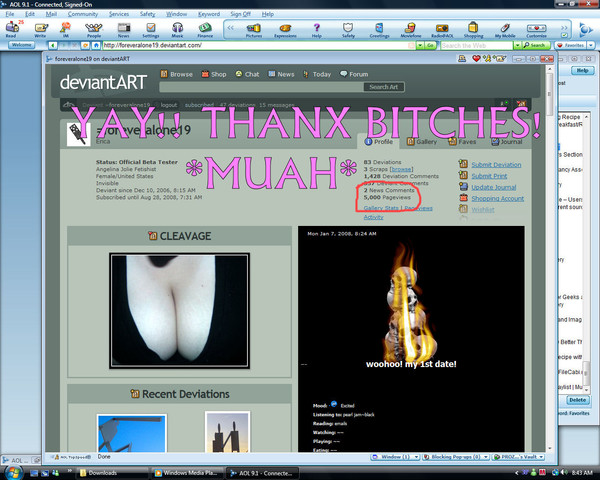The height and width of the screenshot is (480, 600).
Task: Open the Window (1) dropdown in status bar
Action: click(416, 457)
